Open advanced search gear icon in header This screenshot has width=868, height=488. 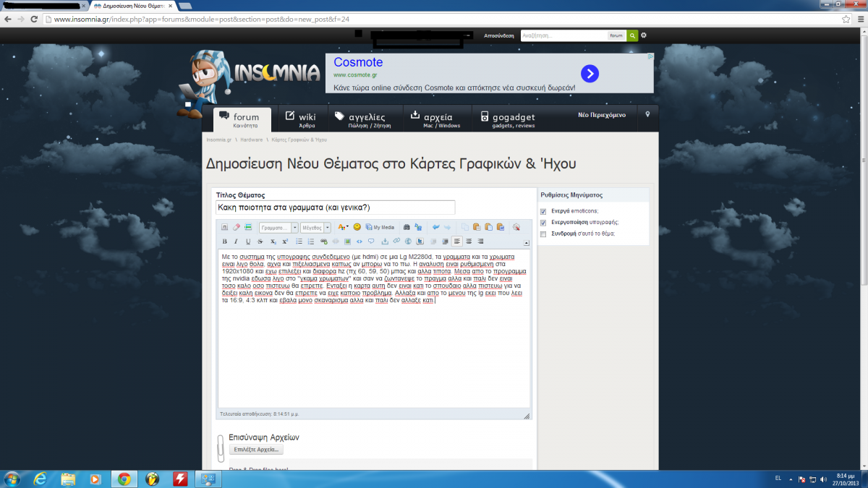tap(644, 35)
